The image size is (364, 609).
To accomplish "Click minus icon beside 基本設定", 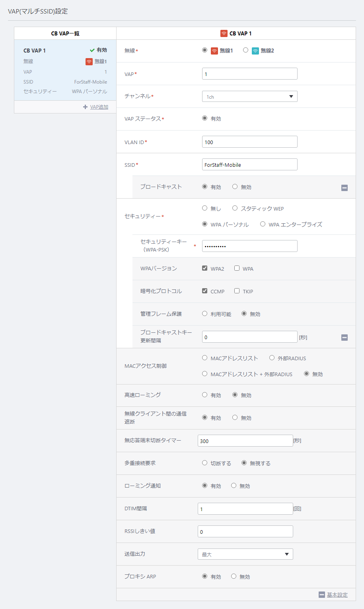I will coord(322,595).
